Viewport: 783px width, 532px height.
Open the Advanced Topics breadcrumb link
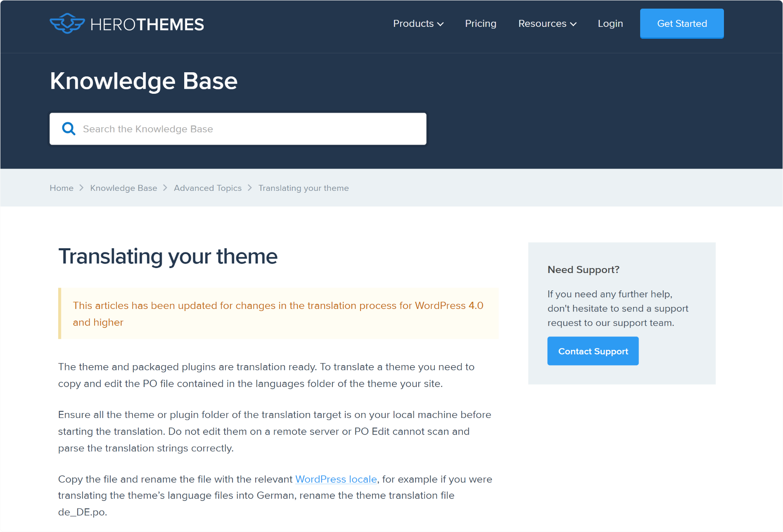[x=208, y=188]
